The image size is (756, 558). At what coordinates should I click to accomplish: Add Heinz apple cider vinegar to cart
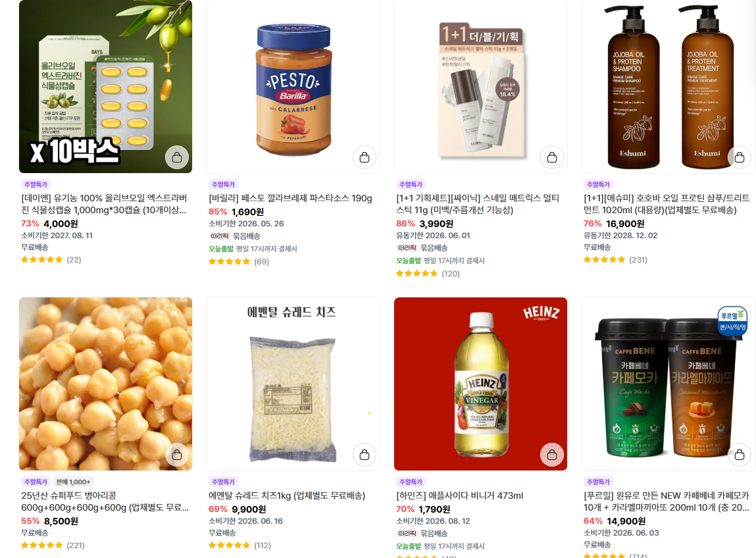[552, 455]
